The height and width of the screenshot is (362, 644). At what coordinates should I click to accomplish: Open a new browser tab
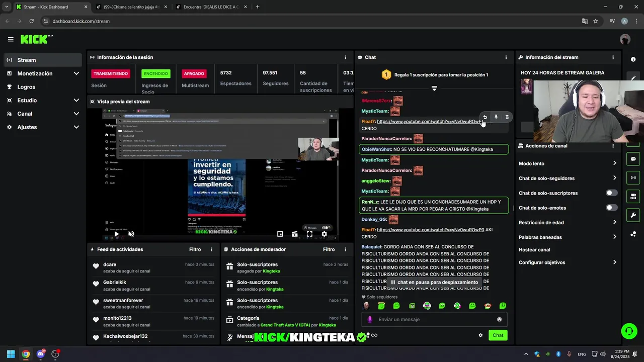tap(258, 7)
